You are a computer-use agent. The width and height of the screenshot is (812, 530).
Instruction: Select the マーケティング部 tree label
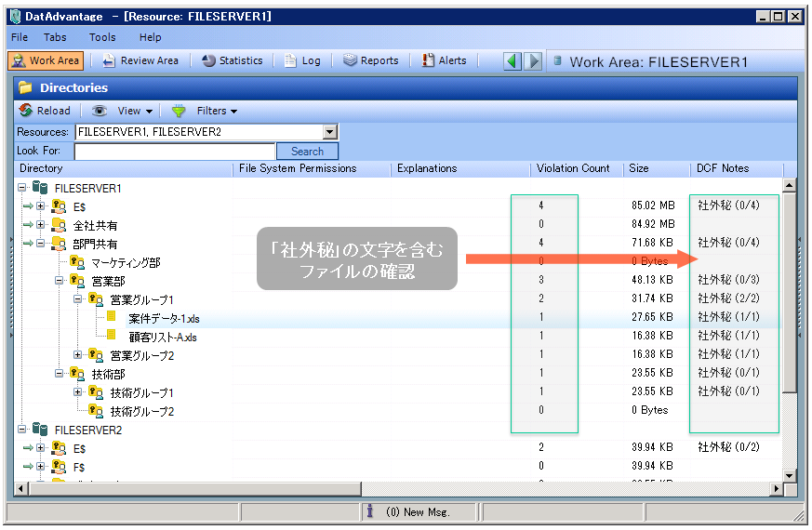tap(126, 263)
